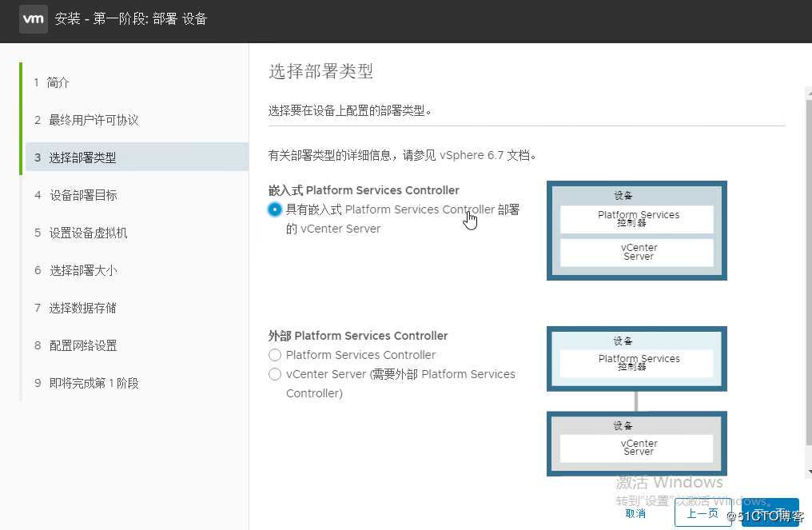Click the title 安装 - 第一阶段: 部署 设备
The height and width of the screenshot is (530, 812).
[x=131, y=19]
